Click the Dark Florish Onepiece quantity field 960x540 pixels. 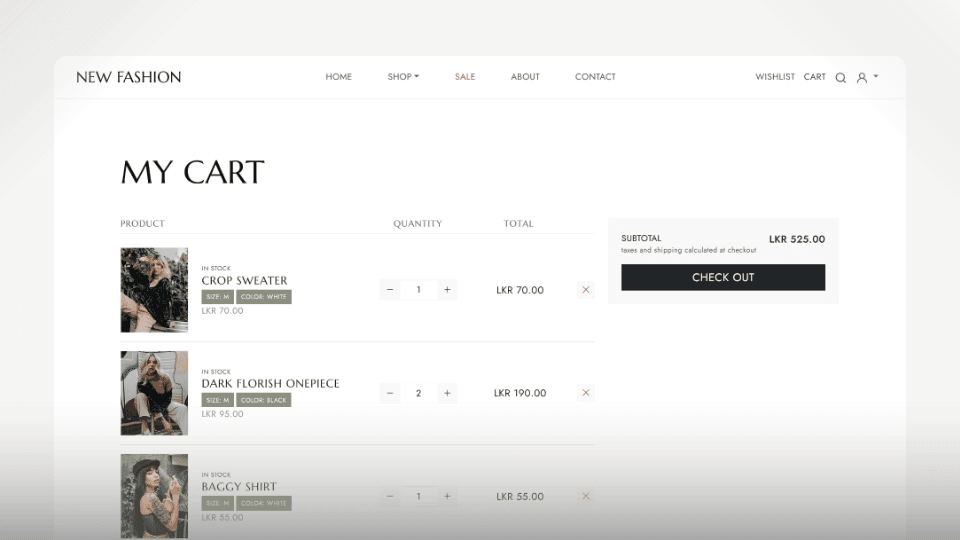[x=419, y=393]
